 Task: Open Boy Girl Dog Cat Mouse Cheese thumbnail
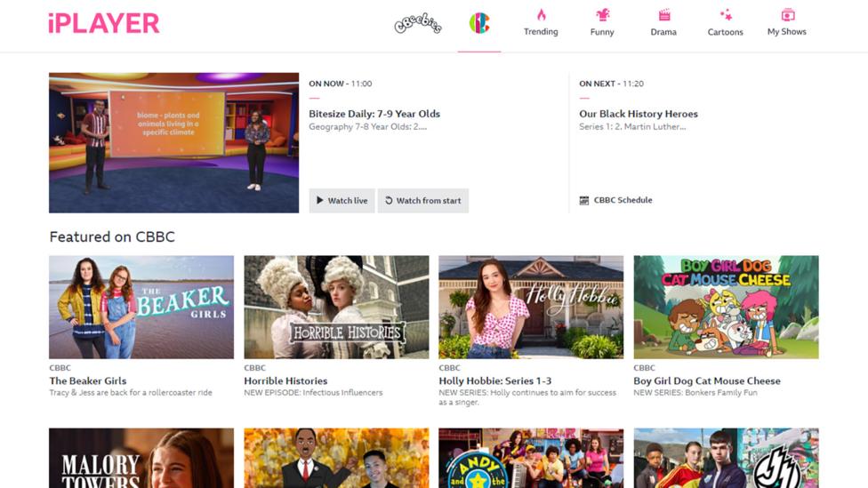coord(726,308)
